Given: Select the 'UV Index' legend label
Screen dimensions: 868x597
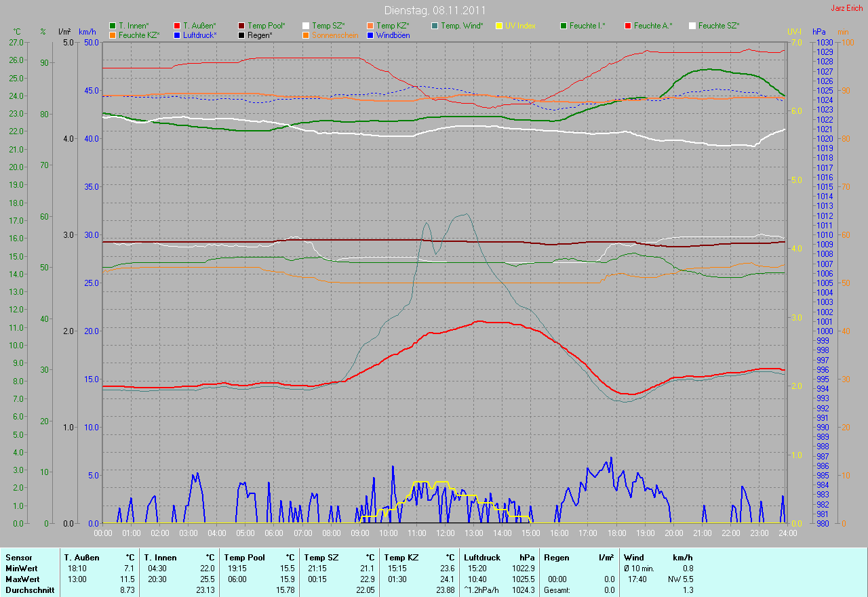Looking at the screenshot, I should point(521,26).
